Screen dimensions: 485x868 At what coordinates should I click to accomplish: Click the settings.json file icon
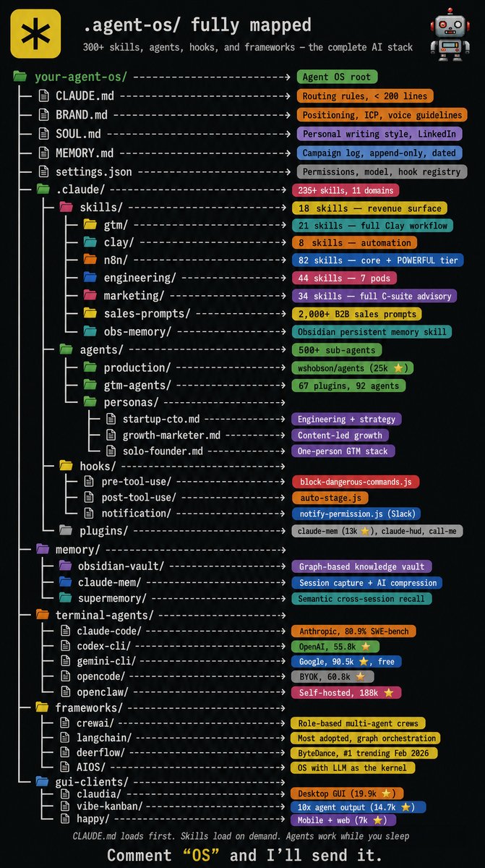44,171
